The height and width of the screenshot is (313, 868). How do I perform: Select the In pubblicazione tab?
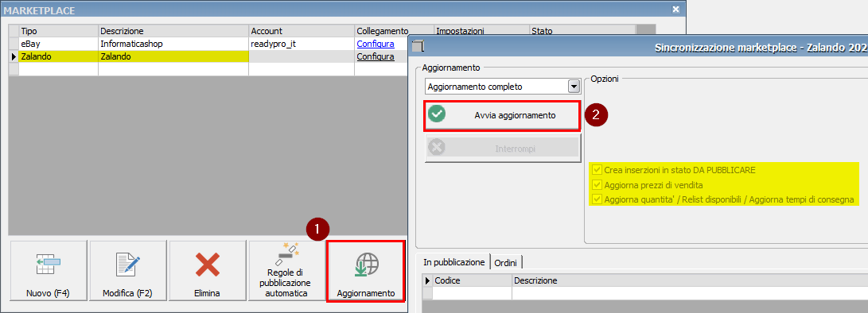[454, 261]
